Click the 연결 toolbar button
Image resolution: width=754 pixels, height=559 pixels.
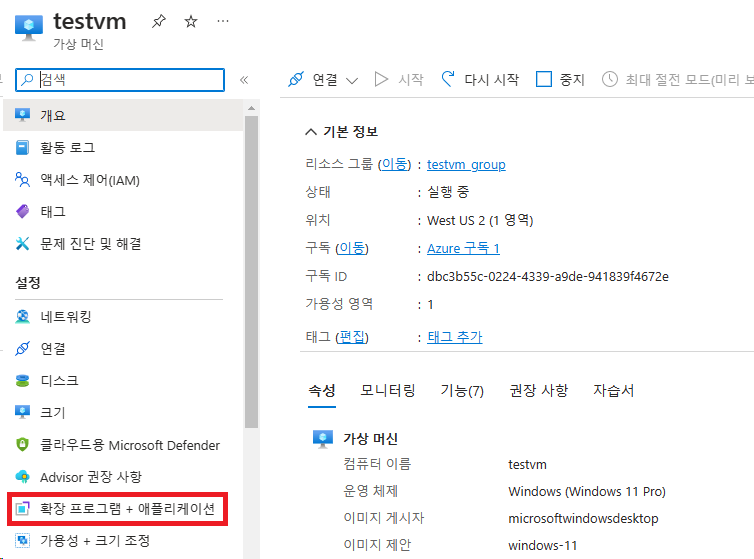[x=314, y=79]
